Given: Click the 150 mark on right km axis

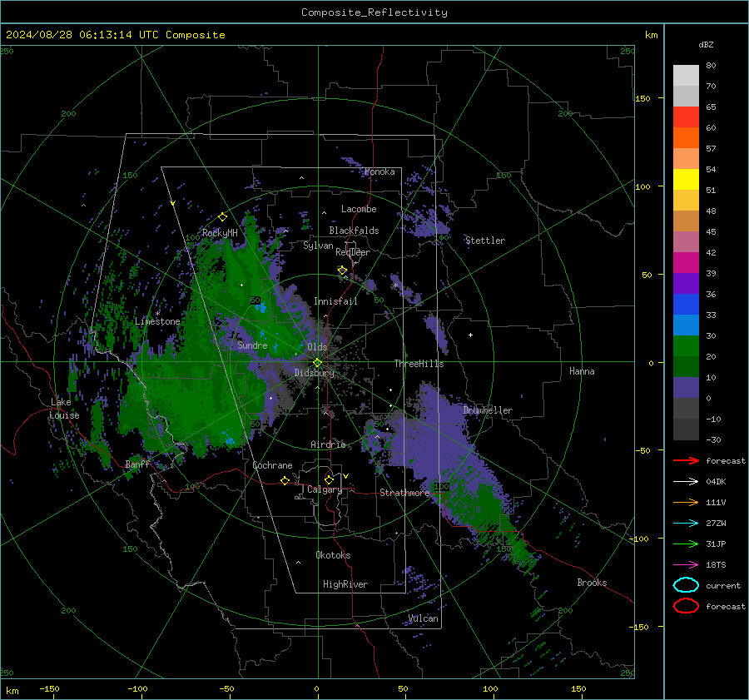Looking at the screenshot, I should (642, 98).
